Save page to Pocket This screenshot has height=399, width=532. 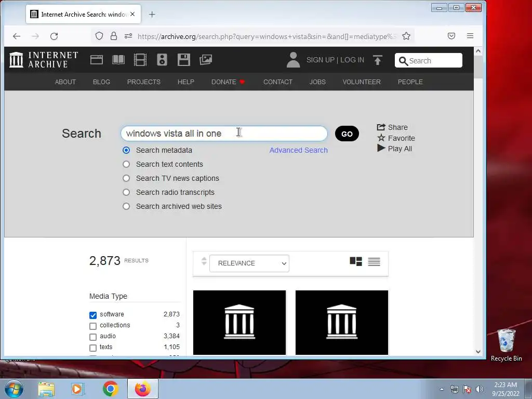(451, 36)
